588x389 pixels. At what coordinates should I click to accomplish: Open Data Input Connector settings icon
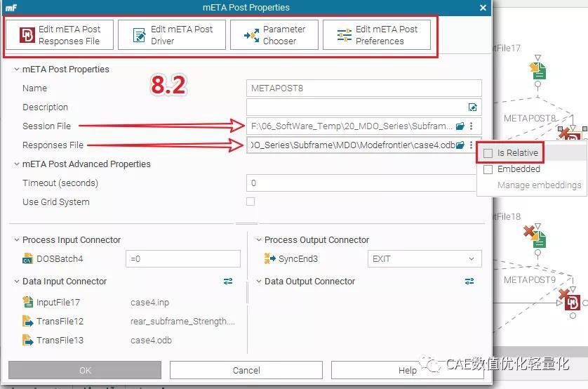(x=228, y=282)
